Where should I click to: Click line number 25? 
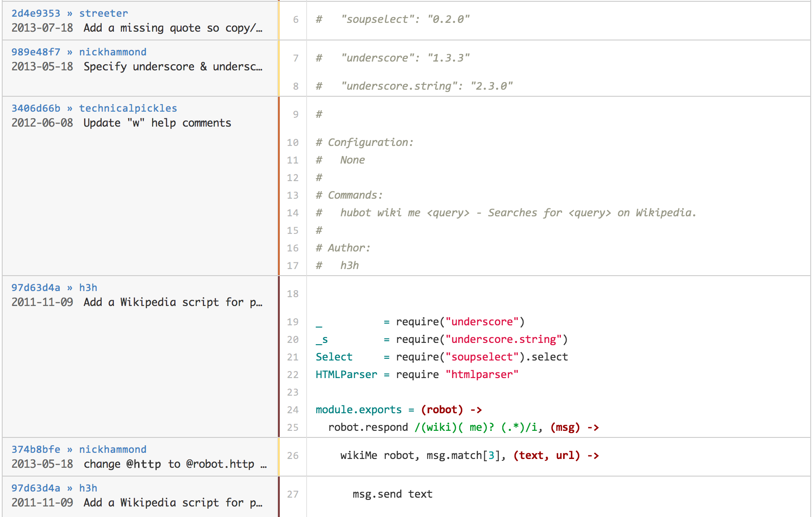(293, 427)
